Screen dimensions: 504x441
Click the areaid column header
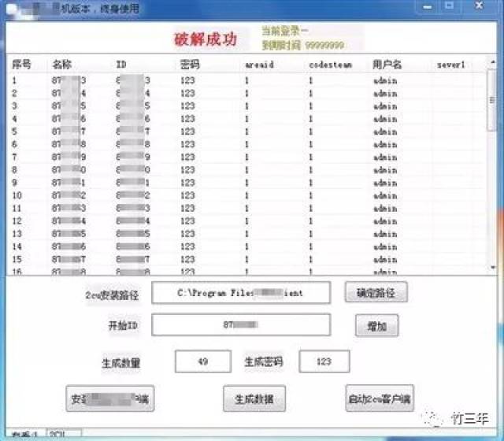pos(259,65)
